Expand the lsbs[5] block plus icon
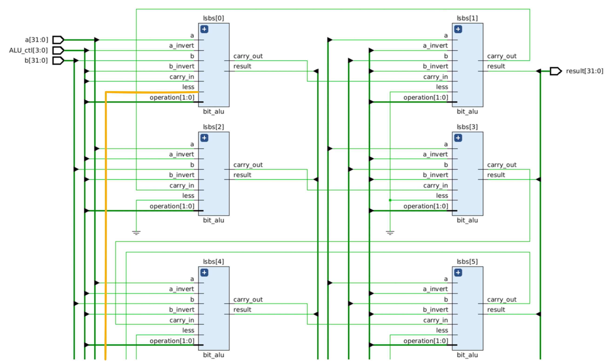This screenshot has width=612, height=364. pyautogui.click(x=458, y=272)
